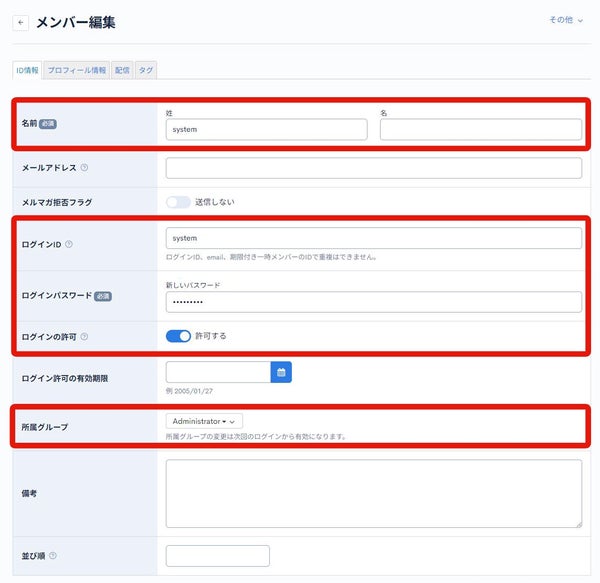
Task: Click the 送信しない label text
Action: coord(215,202)
